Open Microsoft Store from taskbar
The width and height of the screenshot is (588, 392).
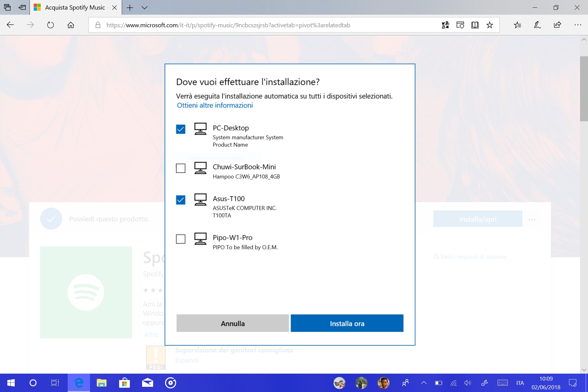[x=124, y=383]
